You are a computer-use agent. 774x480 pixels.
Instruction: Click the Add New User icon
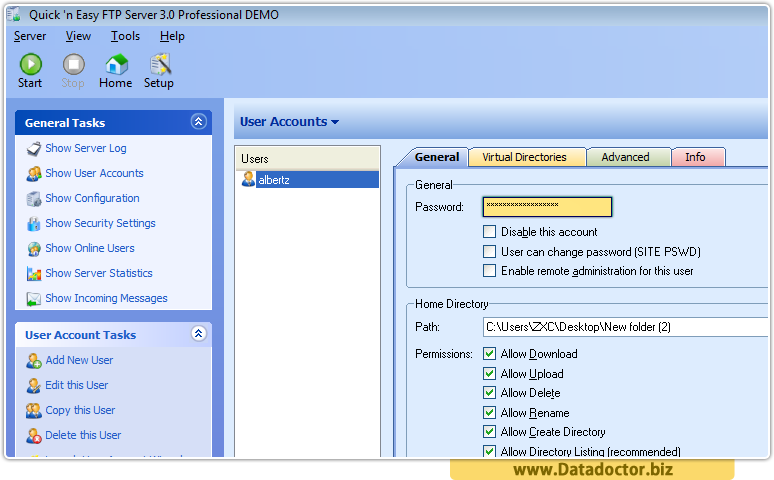pos(34,361)
